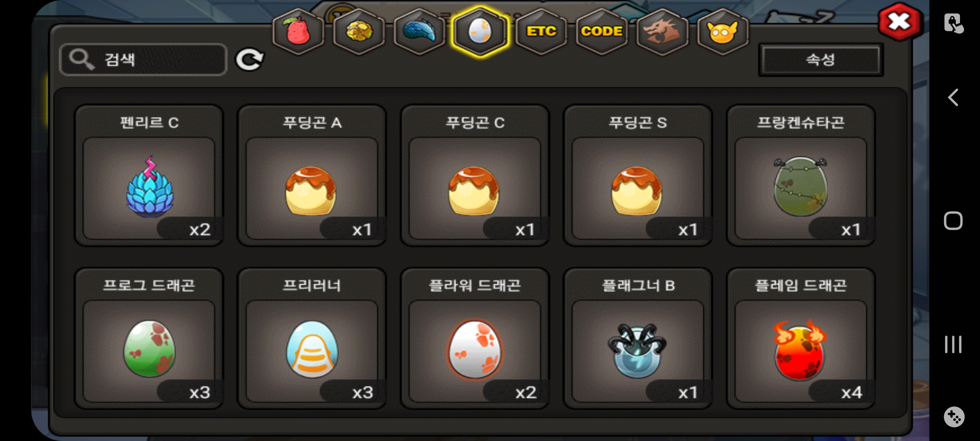Select the egg category tab
The width and height of the screenshot is (980, 441).
tap(480, 31)
